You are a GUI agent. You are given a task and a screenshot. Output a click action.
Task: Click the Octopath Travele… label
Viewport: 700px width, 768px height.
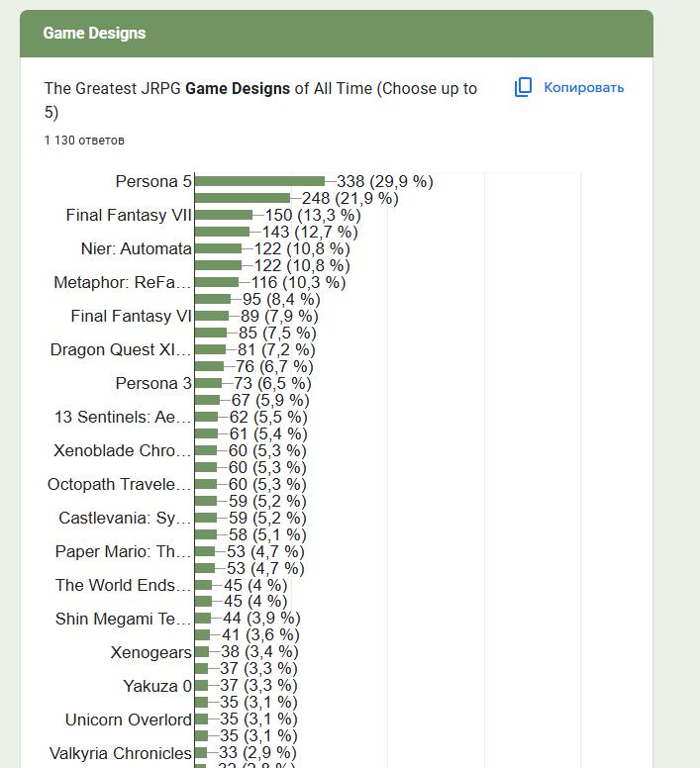pos(120,484)
